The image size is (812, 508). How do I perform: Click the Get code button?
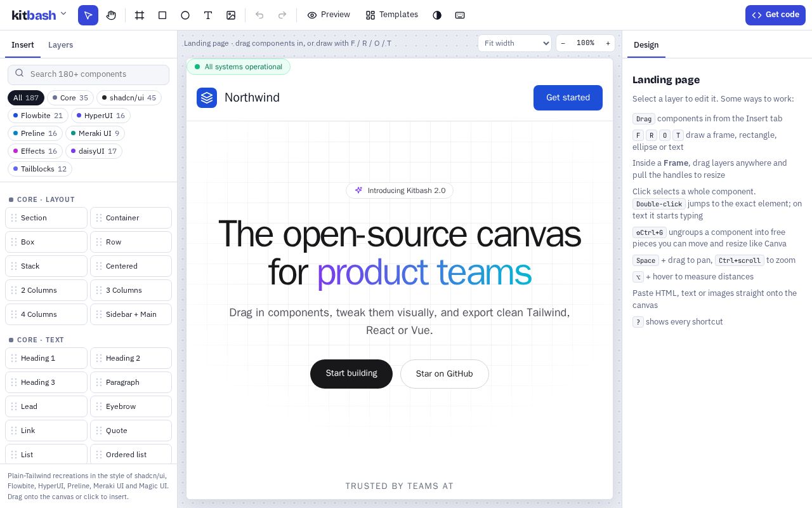tap(775, 15)
